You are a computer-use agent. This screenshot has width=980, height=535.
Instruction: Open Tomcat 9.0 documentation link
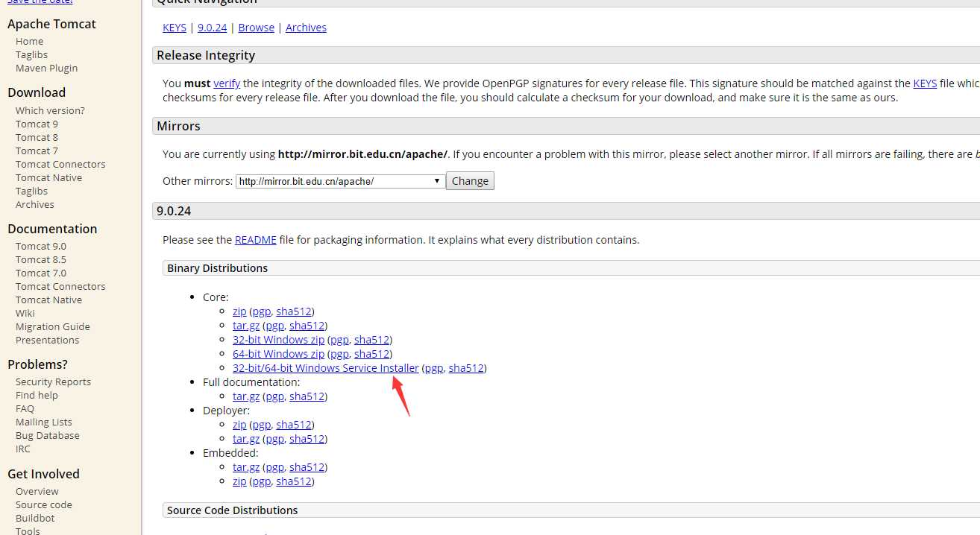pyautogui.click(x=40, y=246)
